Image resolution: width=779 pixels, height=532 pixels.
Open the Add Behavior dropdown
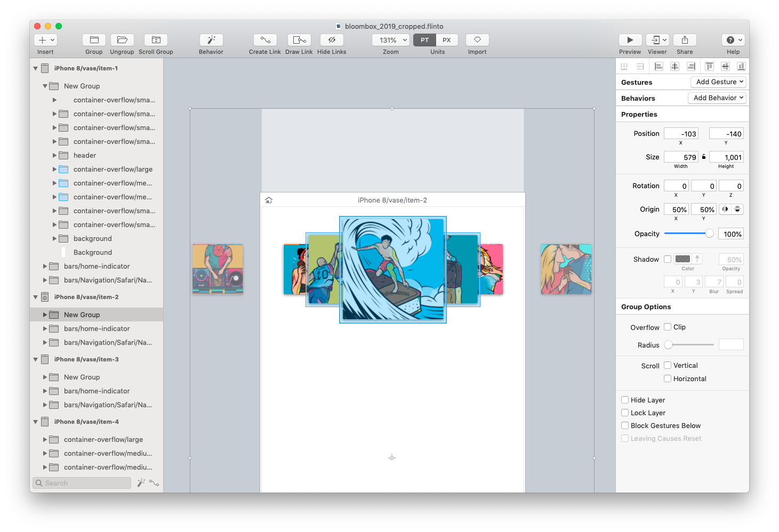(x=717, y=98)
